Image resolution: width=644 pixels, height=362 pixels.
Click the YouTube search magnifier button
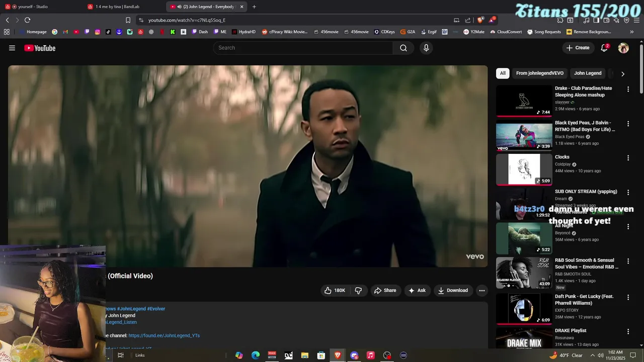[404, 48]
